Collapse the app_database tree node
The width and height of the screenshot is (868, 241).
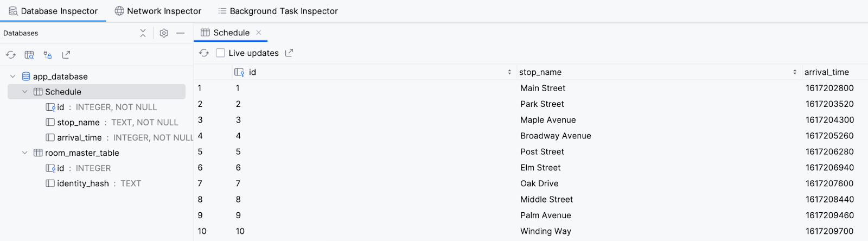(13, 77)
